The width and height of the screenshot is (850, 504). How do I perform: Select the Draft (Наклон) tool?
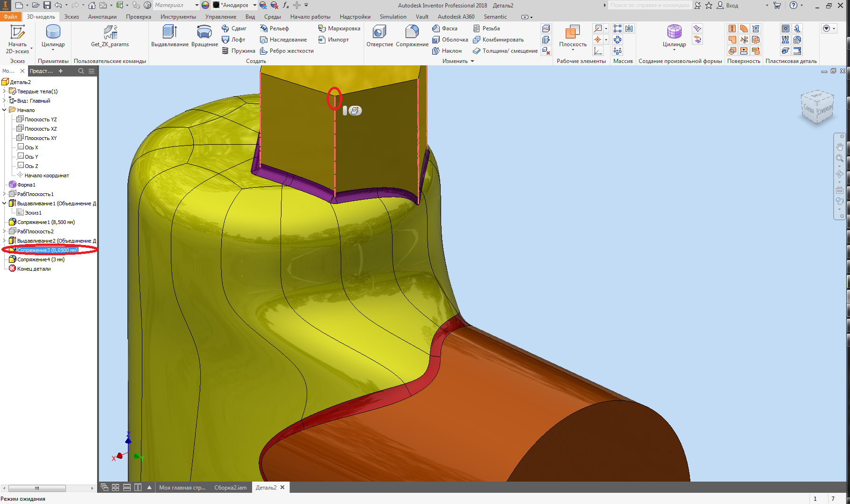(447, 51)
